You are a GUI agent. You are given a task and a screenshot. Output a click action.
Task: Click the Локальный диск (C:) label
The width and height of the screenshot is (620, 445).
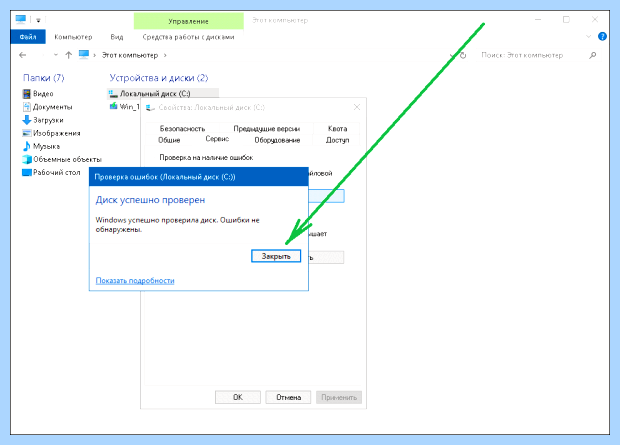[x=155, y=94]
